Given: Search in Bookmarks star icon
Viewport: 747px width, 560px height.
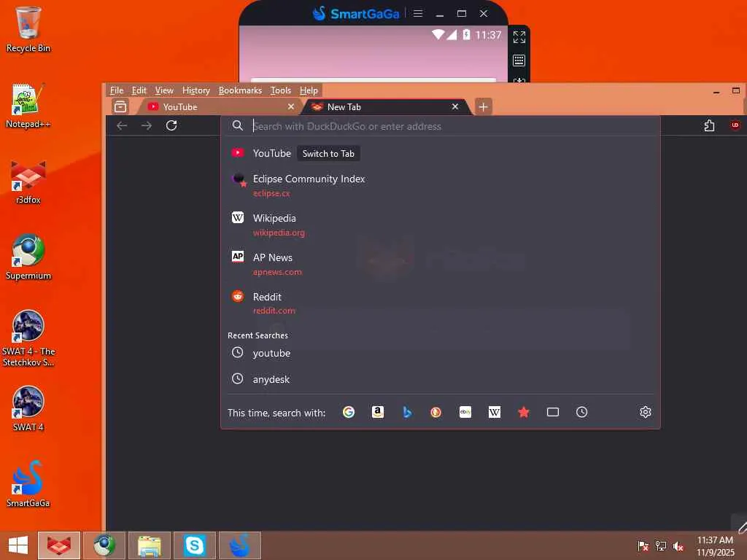Looking at the screenshot, I should point(524,412).
